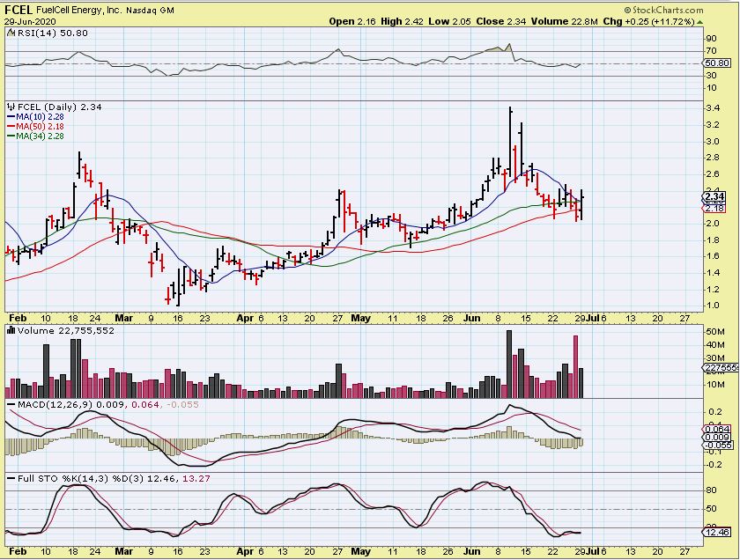Click the green up arrow after Chg percentage
The image size is (740, 560).
click(699, 22)
